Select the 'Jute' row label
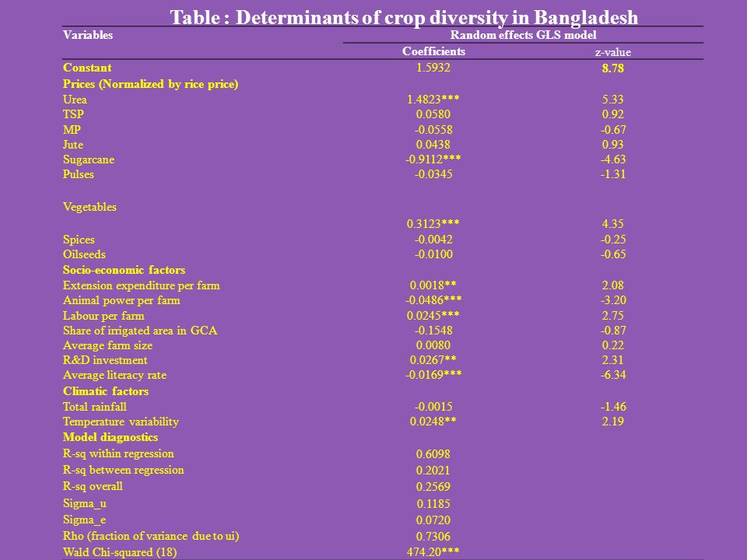 tap(73, 145)
